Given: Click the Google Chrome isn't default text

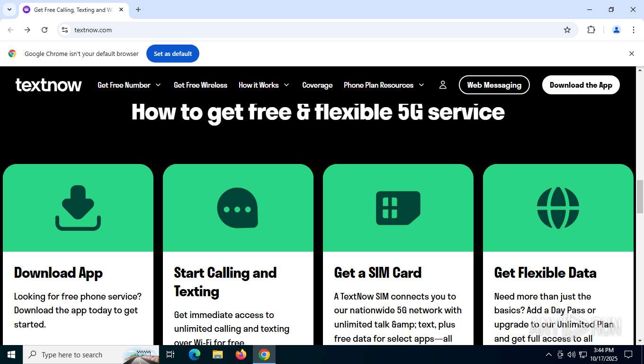Looking at the screenshot, I should 81,54.
